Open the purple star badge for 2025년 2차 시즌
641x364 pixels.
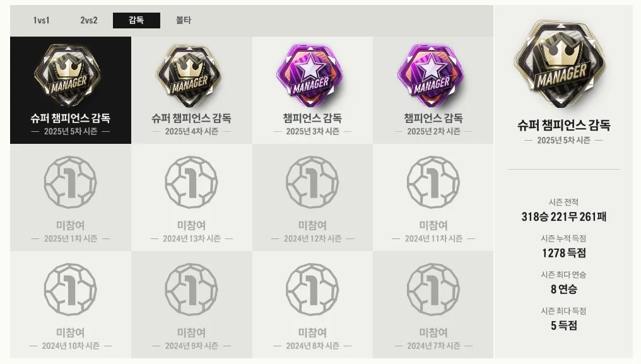(x=431, y=75)
